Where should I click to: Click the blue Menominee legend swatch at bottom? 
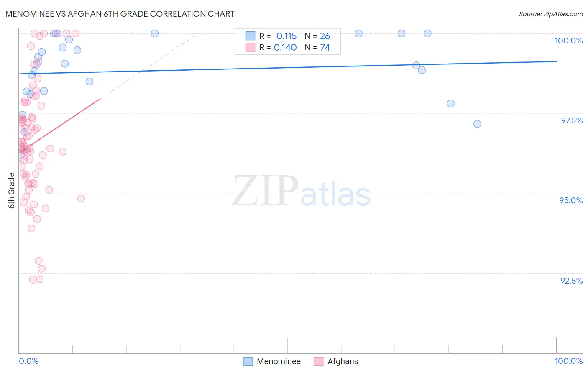coord(248,361)
